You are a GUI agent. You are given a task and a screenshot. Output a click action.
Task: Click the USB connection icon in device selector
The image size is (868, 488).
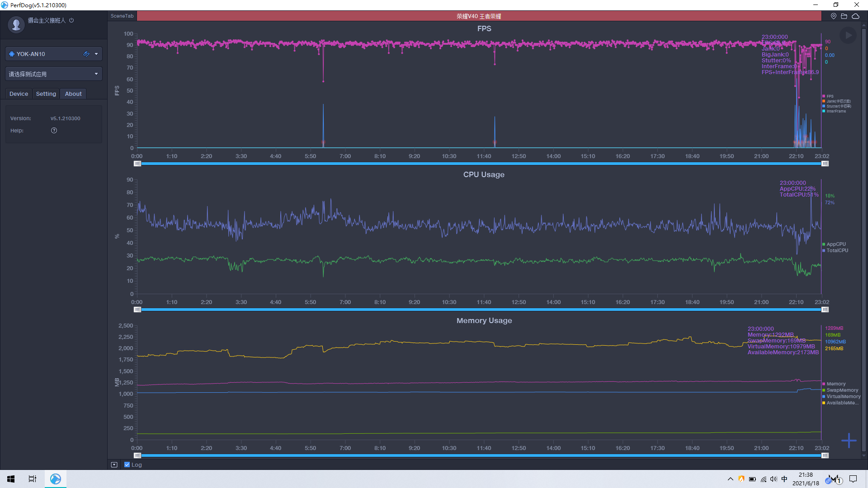pyautogui.click(x=86, y=54)
